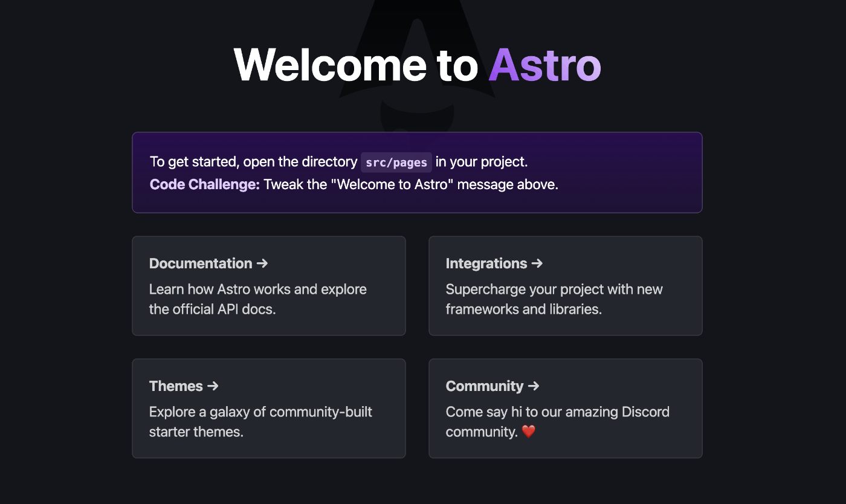Open the Documentation card
Image resolution: width=846 pixels, height=504 pixels.
(269, 286)
